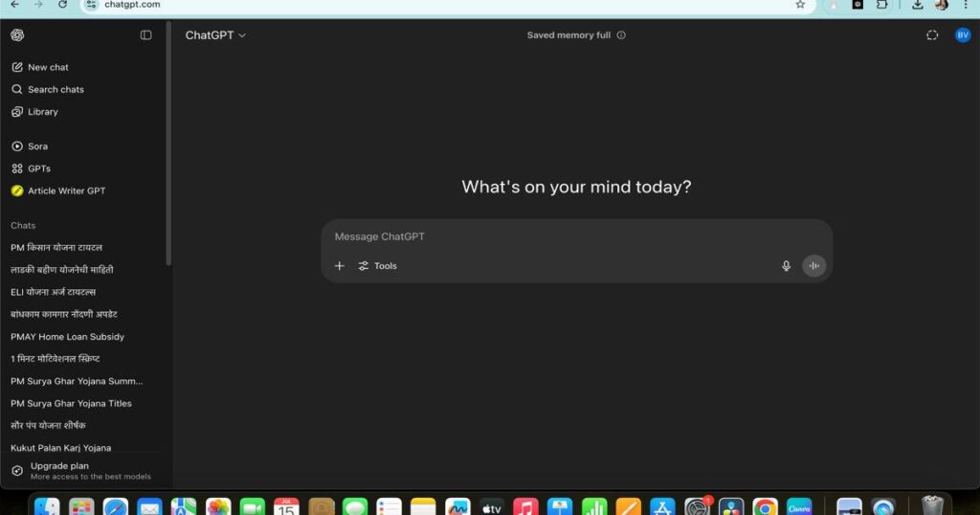Open the Chrome extensions puzzle icon
The width and height of the screenshot is (980, 515).
[881, 5]
